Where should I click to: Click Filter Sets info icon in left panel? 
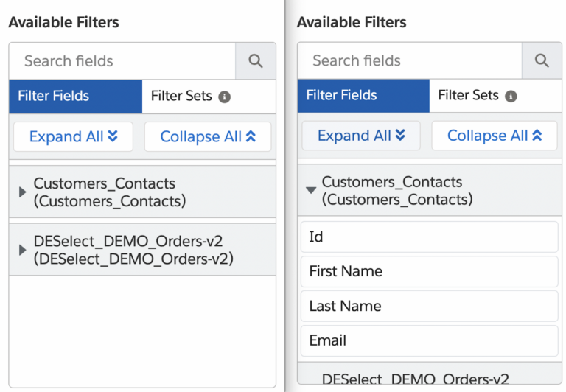pos(225,97)
